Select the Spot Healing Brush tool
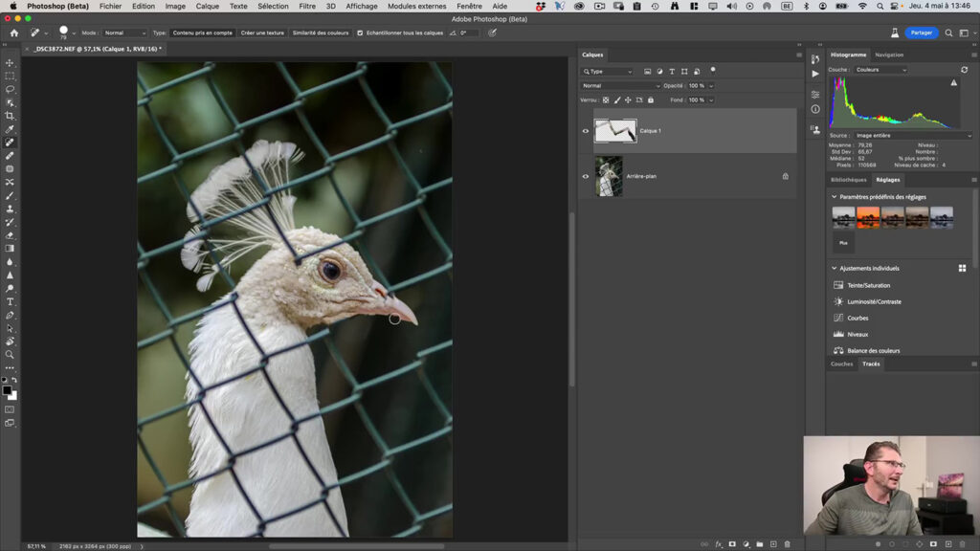 [10, 143]
